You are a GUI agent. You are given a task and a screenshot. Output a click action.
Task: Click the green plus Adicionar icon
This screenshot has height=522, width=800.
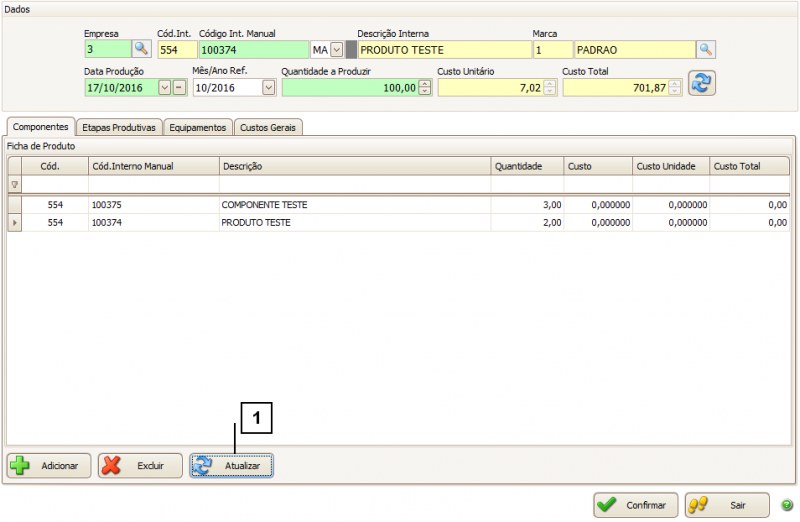click(x=20, y=466)
